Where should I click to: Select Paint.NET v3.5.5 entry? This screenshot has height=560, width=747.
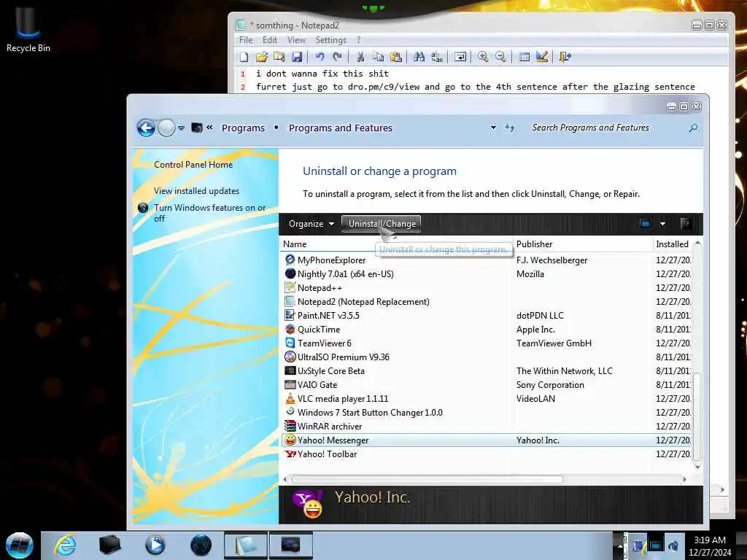pos(487,316)
